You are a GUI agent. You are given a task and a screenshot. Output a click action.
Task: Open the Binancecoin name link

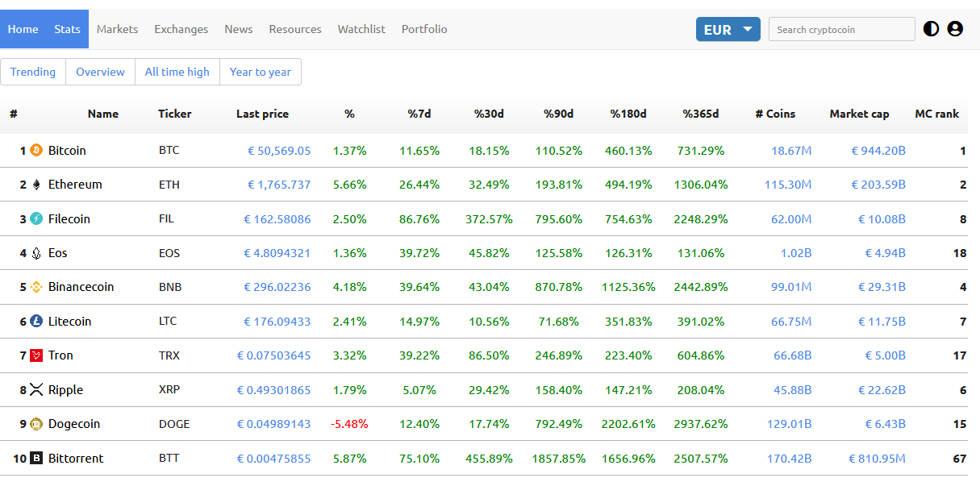[81, 287]
